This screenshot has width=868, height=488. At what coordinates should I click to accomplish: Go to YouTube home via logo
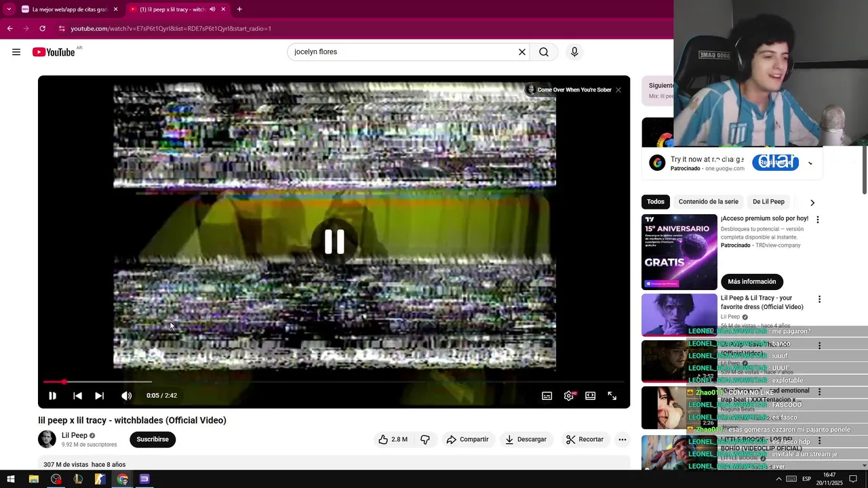click(54, 52)
